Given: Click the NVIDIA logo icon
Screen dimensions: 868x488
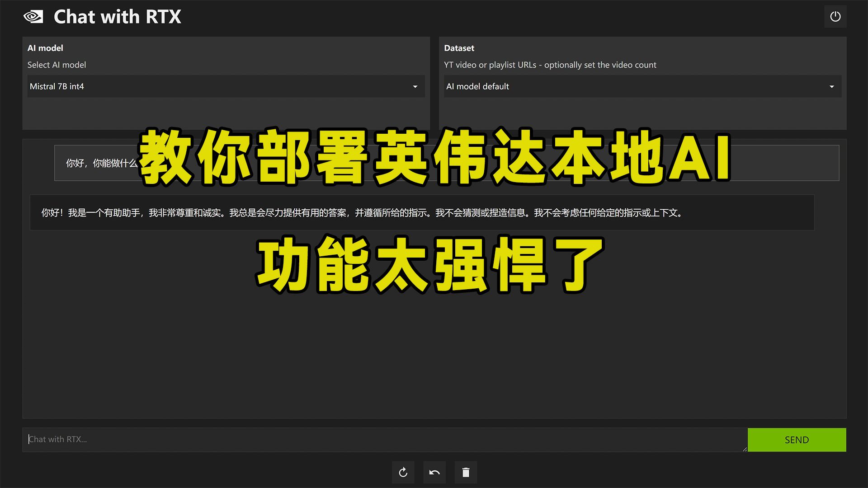Looking at the screenshot, I should (33, 17).
